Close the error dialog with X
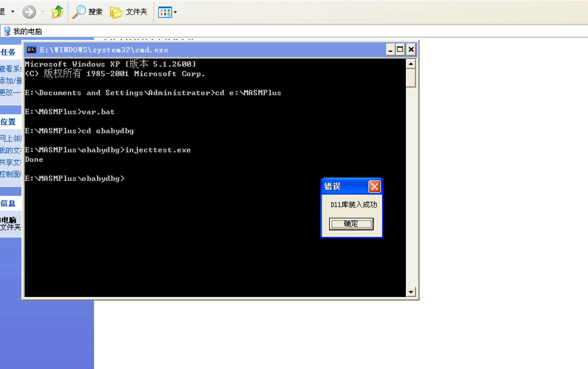 click(x=374, y=187)
